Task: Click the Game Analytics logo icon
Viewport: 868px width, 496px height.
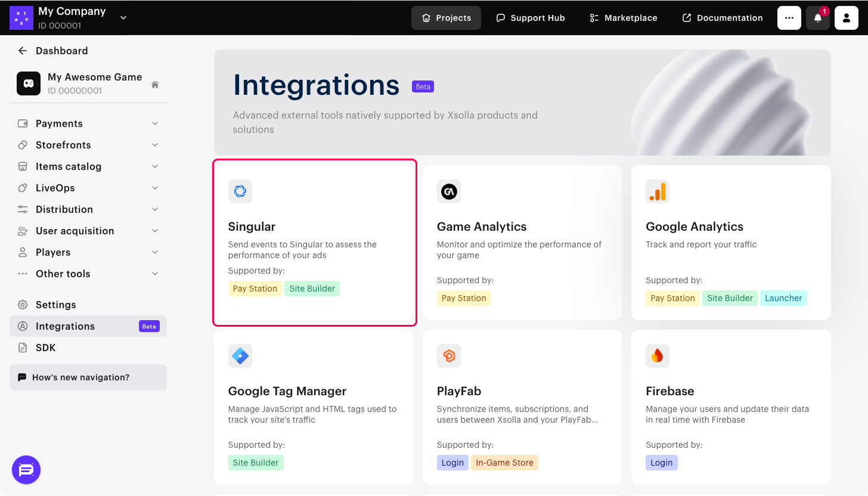Action: [x=449, y=191]
